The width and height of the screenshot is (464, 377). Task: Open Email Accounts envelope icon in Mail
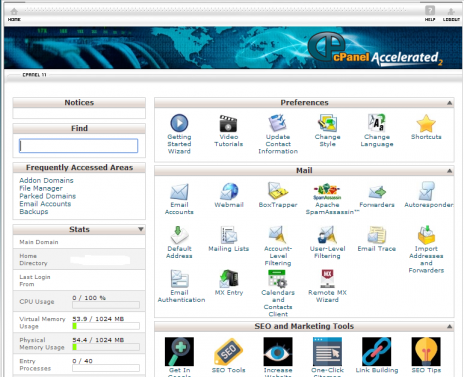[179, 192]
